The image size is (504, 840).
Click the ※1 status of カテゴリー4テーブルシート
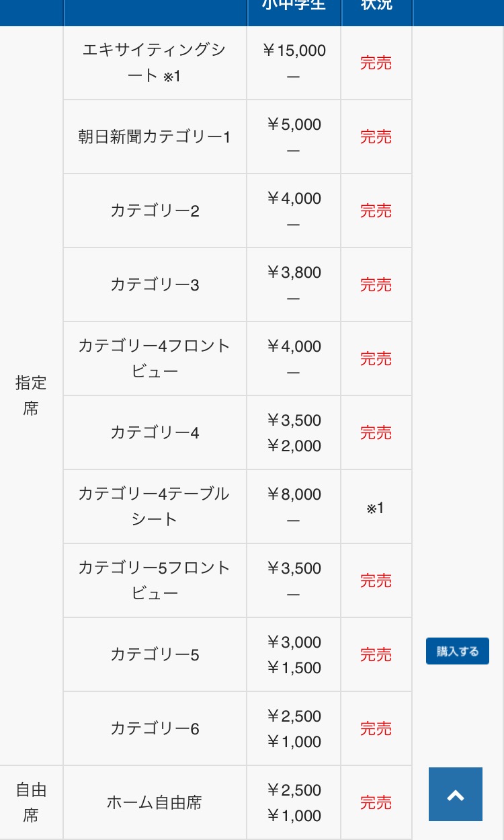[376, 508]
